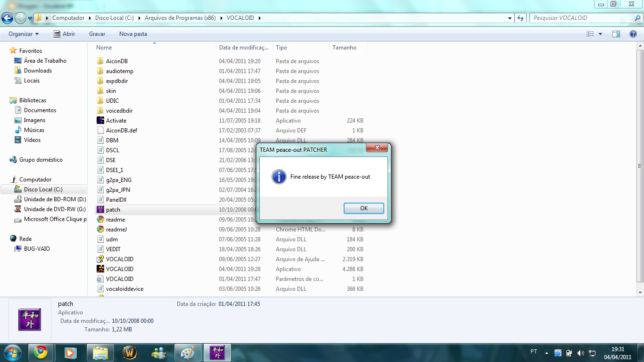
Task: Sort by Data de modificação column
Action: pyautogui.click(x=245, y=48)
